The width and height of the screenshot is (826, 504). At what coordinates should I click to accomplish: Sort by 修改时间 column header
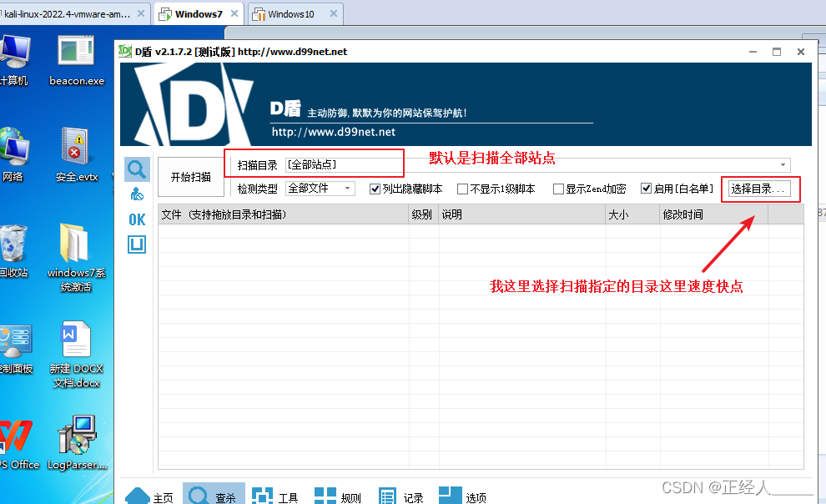tap(714, 214)
